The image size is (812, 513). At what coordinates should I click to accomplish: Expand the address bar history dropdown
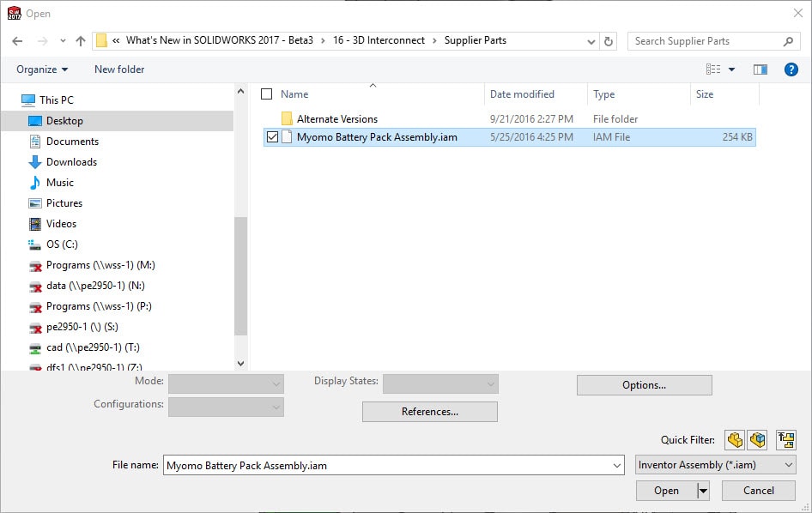pyautogui.click(x=591, y=41)
